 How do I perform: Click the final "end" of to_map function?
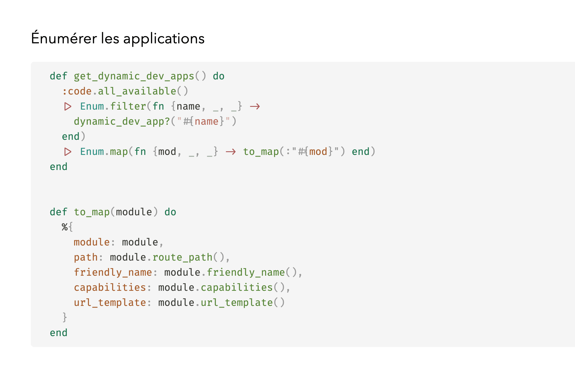(58, 333)
